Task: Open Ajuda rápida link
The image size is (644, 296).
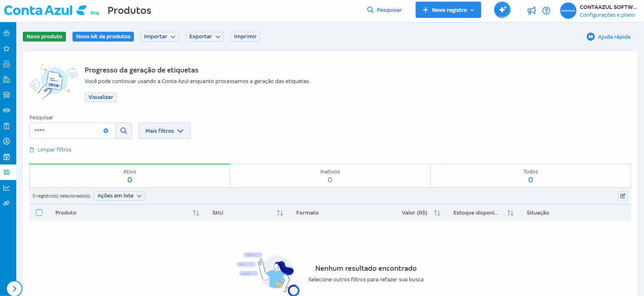Action: tap(609, 37)
